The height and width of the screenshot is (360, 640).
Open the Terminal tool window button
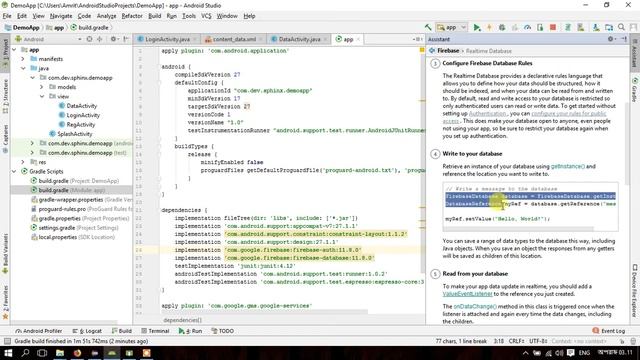(155, 331)
